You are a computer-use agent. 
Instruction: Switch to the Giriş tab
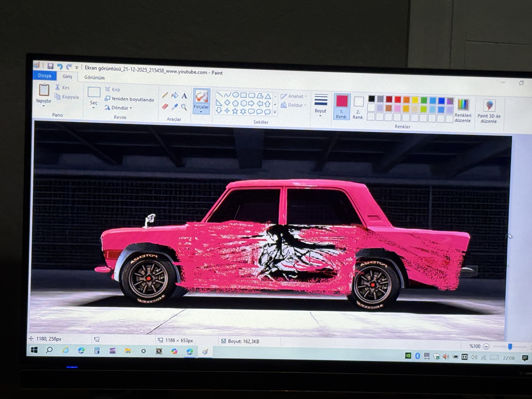67,77
